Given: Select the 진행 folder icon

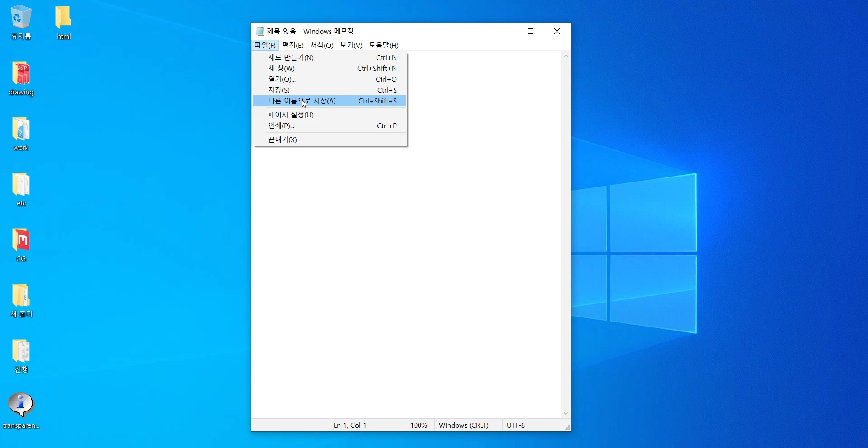Looking at the screenshot, I should [21, 356].
